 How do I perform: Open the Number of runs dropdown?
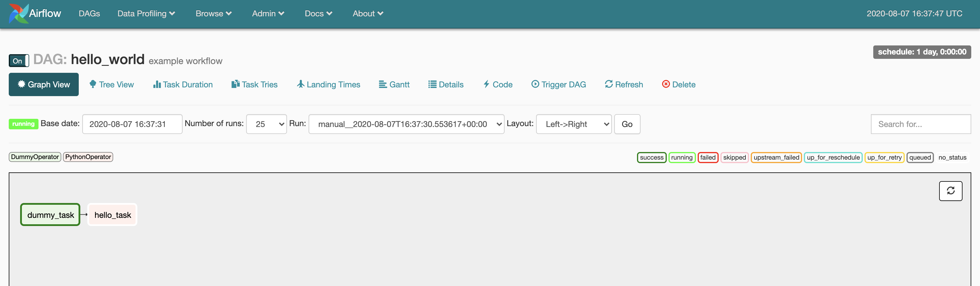(266, 124)
